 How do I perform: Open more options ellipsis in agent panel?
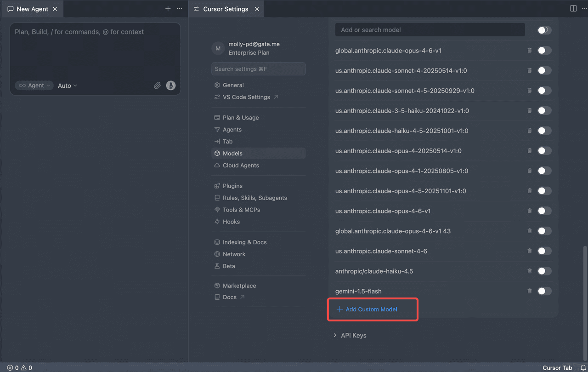(180, 9)
